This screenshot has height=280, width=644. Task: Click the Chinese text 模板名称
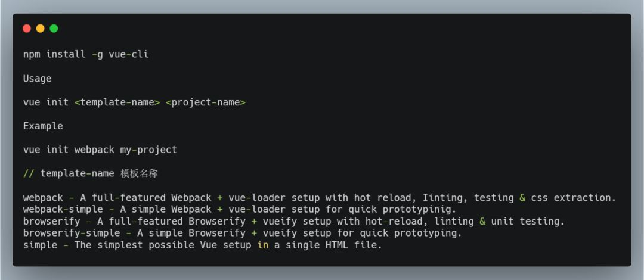point(139,174)
